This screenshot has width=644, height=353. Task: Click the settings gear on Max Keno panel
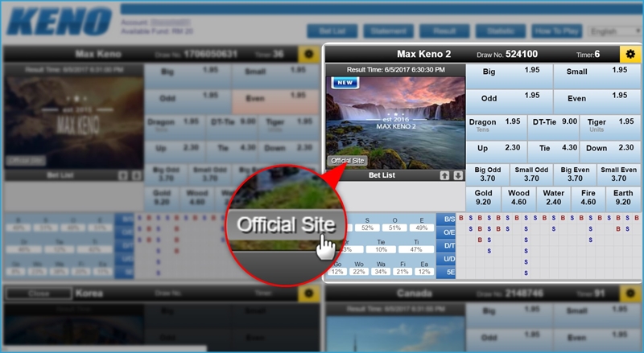click(x=306, y=55)
